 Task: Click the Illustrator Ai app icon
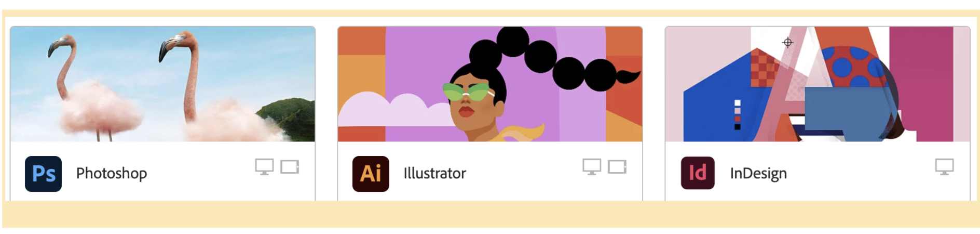tap(371, 174)
